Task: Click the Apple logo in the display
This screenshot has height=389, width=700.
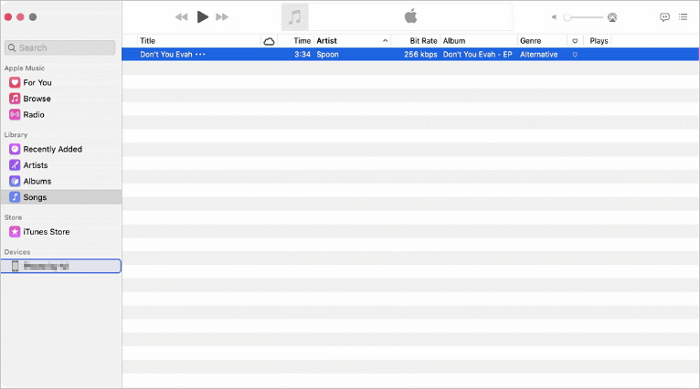Action: pyautogui.click(x=411, y=17)
